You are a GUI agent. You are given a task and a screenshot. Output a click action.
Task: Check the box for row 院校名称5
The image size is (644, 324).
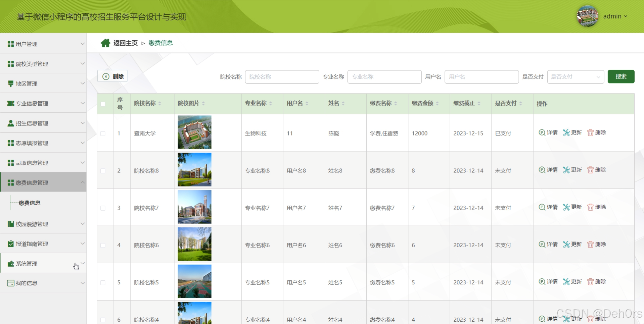[103, 282]
